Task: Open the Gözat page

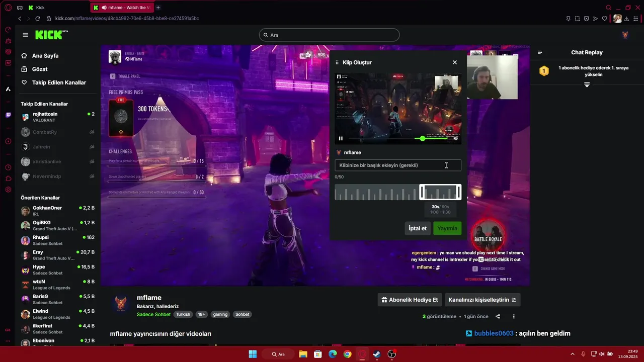Action: pos(40,69)
